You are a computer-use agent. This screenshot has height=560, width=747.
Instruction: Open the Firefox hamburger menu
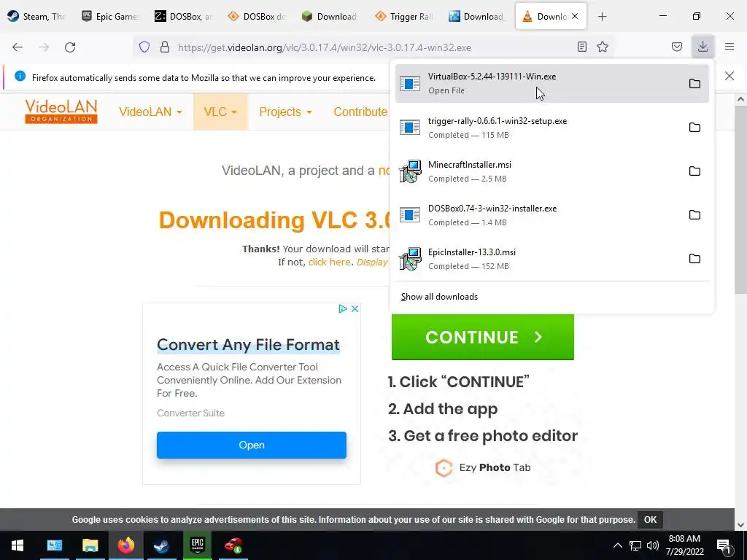click(x=729, y=47)
